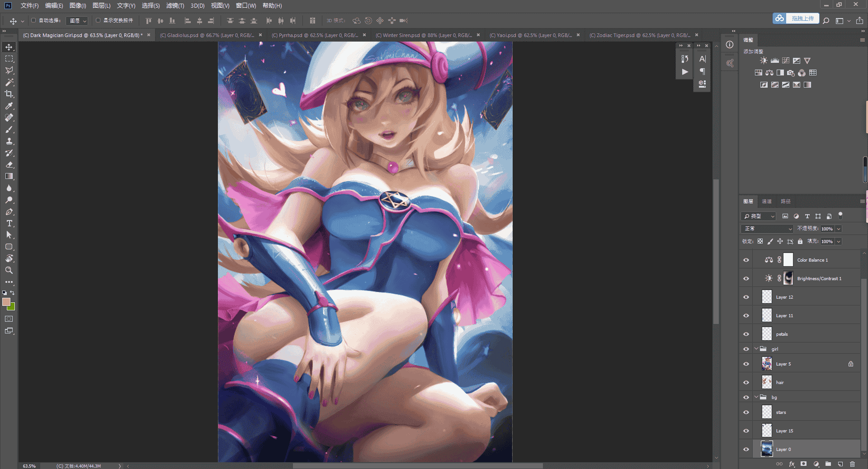Select the Magic Wand tool
868x469 pixels.
(x=9, y=82)
